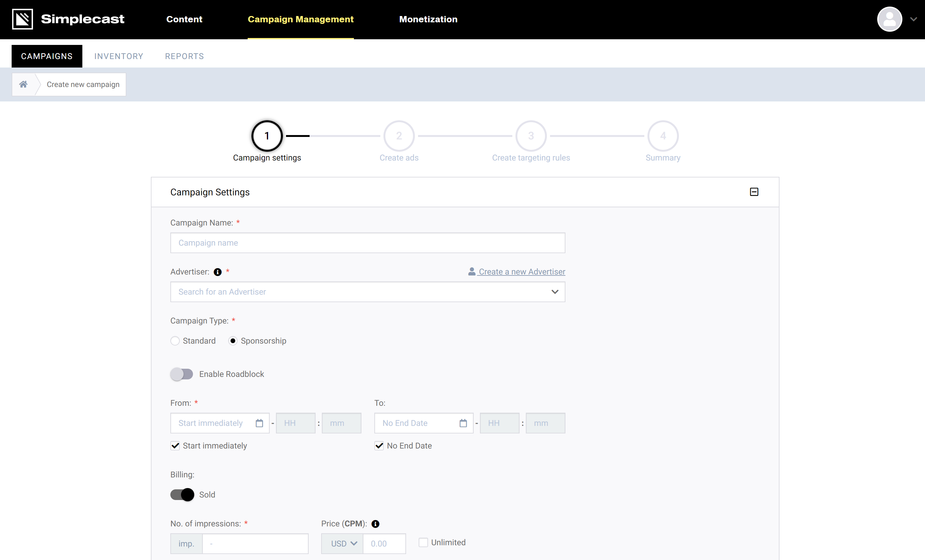Collapse the Campaign Settings panel

click(754, 192)
